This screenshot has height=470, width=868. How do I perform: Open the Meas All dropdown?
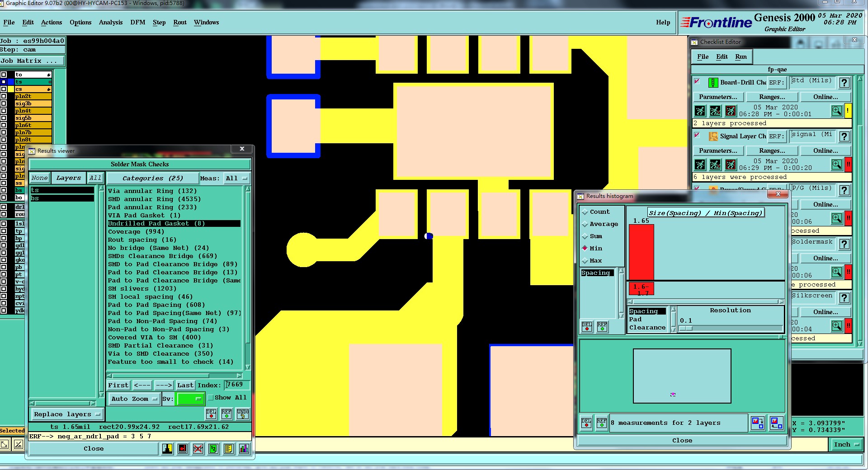pos(237,178)
